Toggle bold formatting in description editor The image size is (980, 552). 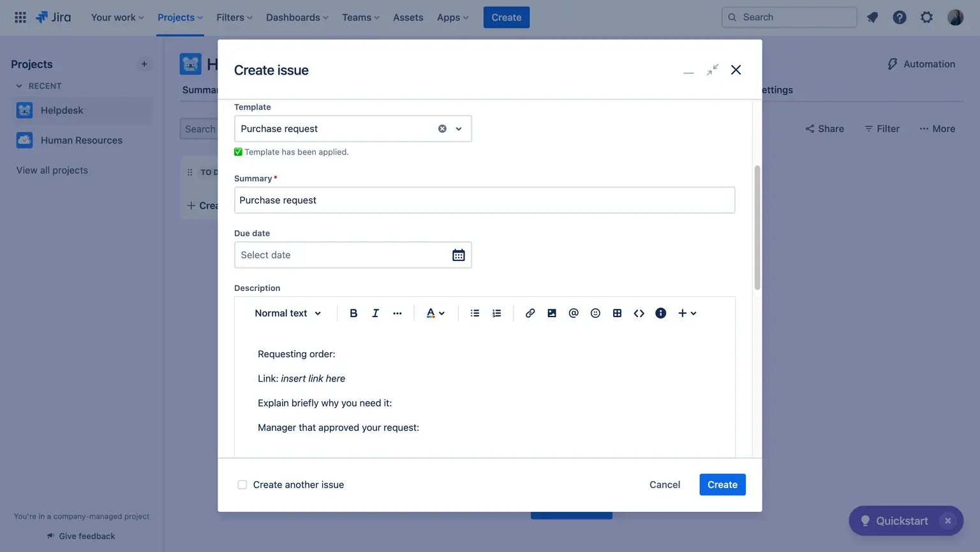353,313
